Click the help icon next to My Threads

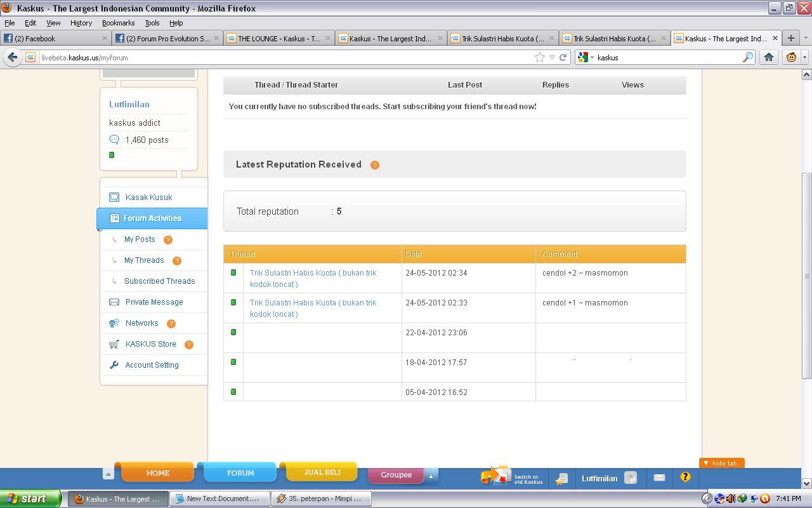pyautogui.click(x=177, y=260)
